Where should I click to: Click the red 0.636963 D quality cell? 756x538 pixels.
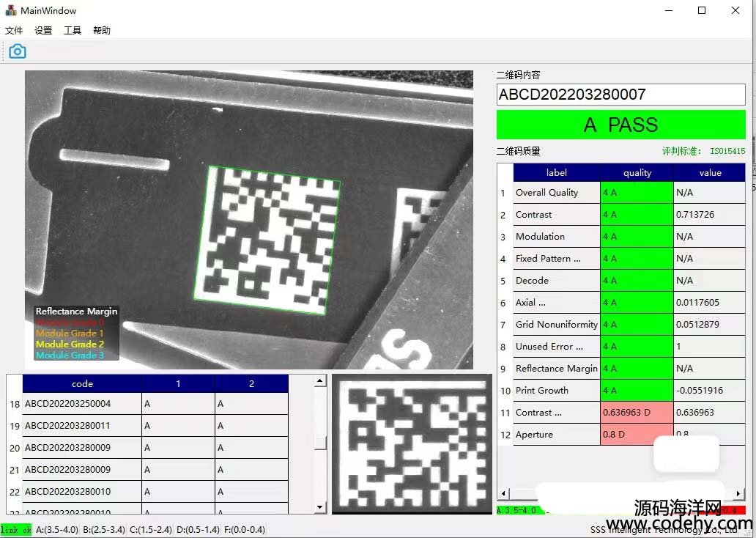(x=637, y=413)
